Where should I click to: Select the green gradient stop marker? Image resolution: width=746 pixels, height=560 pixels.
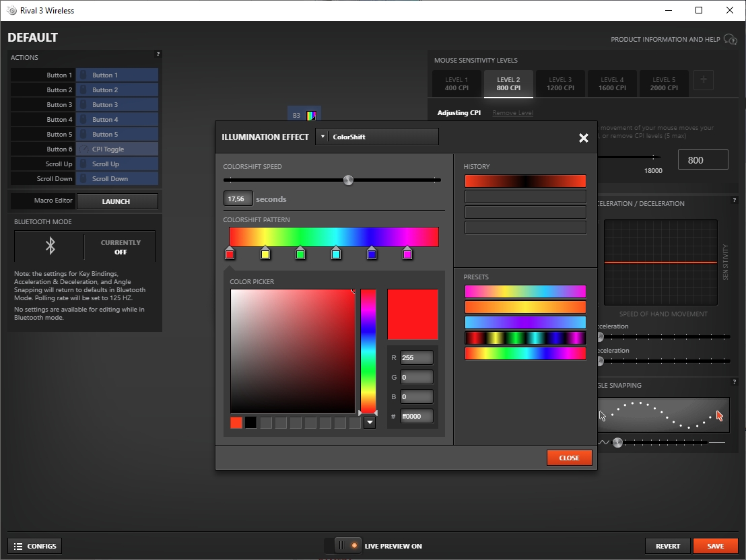coord(300,253)
